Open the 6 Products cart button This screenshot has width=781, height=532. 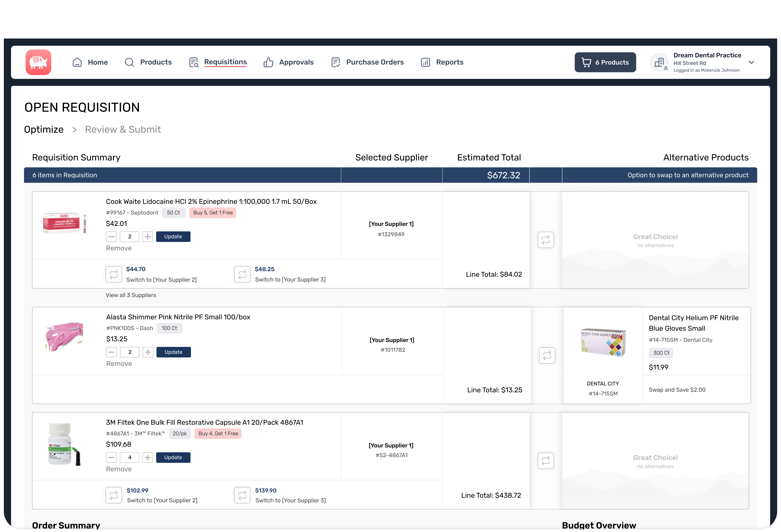tap(605, 62)
